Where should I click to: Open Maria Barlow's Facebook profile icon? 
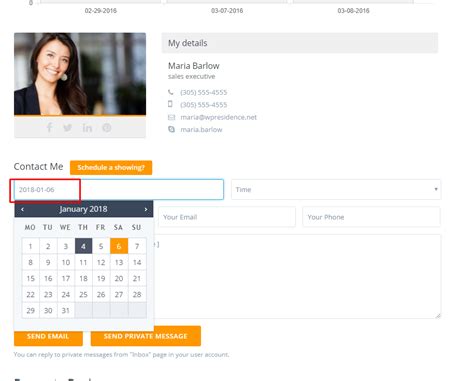click(49, 127)
